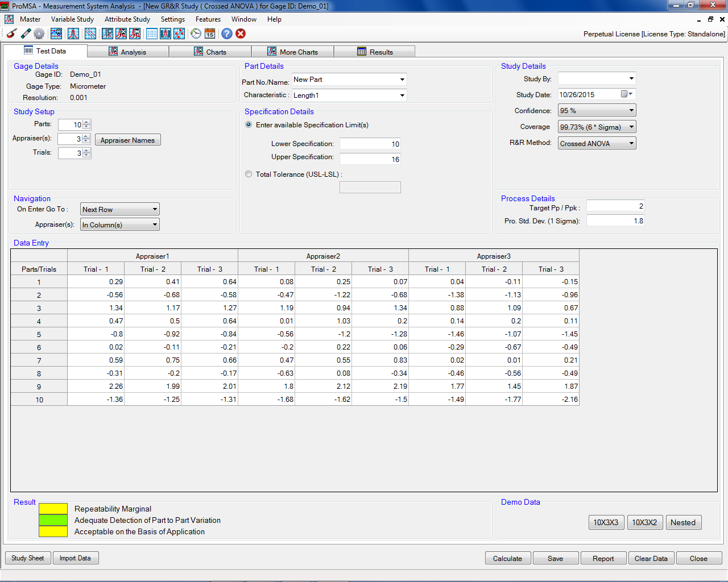Open the Settings menu

click(x=173, y=19)
